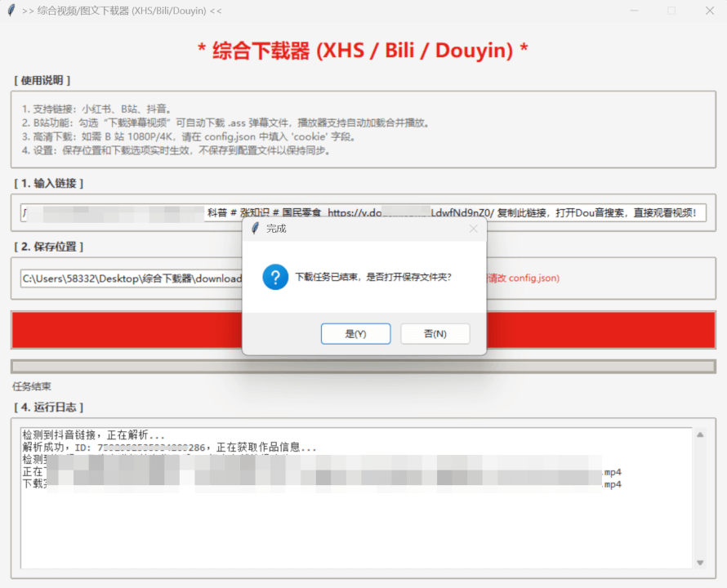This screenshot has width=727, height=588.
Task: Close the 完成 dialog with X
Action: (x=473, y=229)
